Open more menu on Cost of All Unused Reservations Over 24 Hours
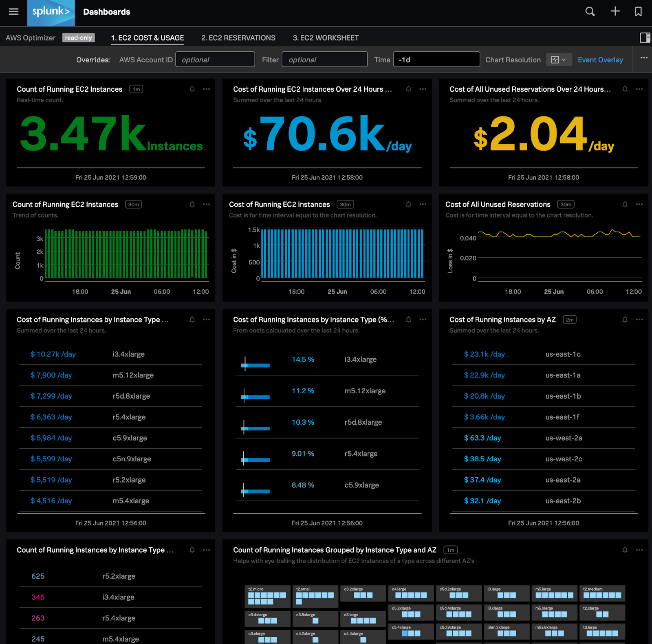 (639, 89)
